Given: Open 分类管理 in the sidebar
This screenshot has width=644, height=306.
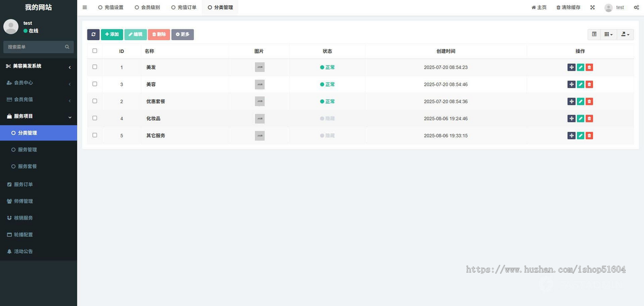Looking at the screenshot, I should (39, 133).
